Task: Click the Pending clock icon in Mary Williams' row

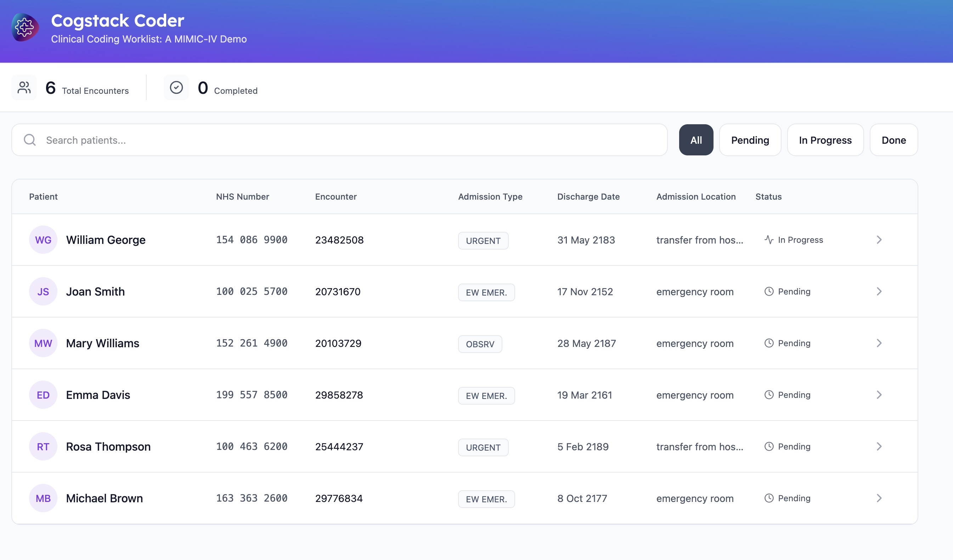Action: point(769,343)
